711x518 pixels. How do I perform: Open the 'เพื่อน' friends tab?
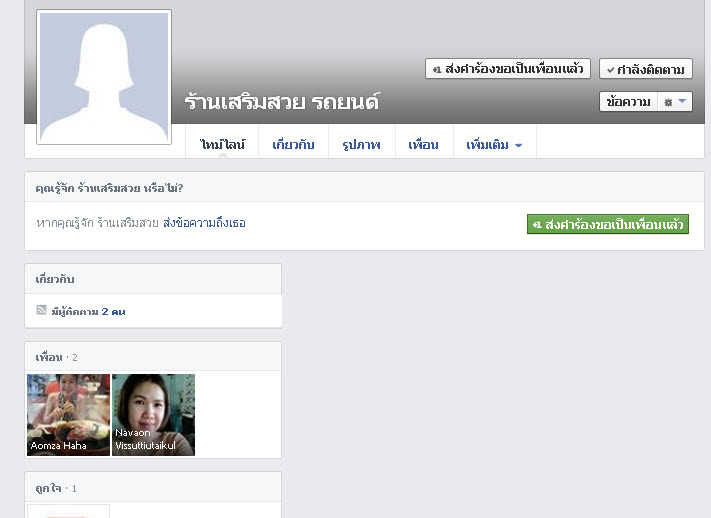[x=424, y=145]
